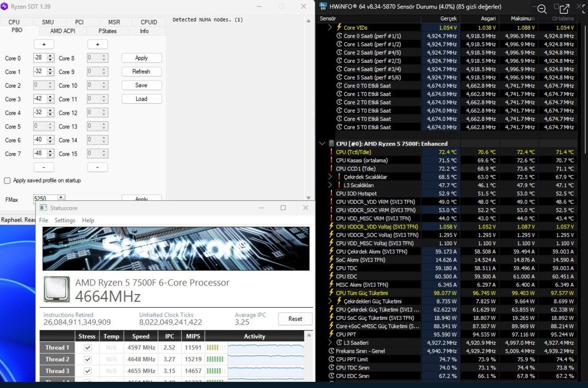The width and height of the screenshot is (588, 388).
Task: Click thermometer icon beside CPU (Tctl/Tdie)
Action: tap(331, 152)
